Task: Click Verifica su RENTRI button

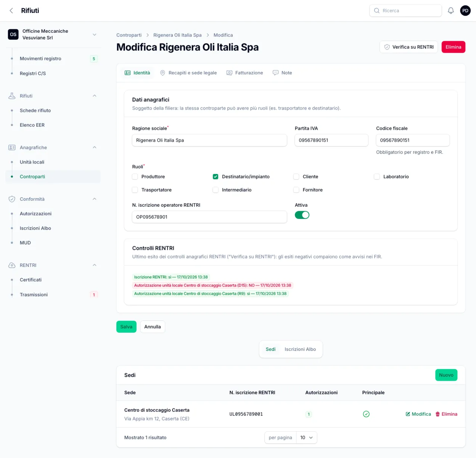Action: coord(409,47)
